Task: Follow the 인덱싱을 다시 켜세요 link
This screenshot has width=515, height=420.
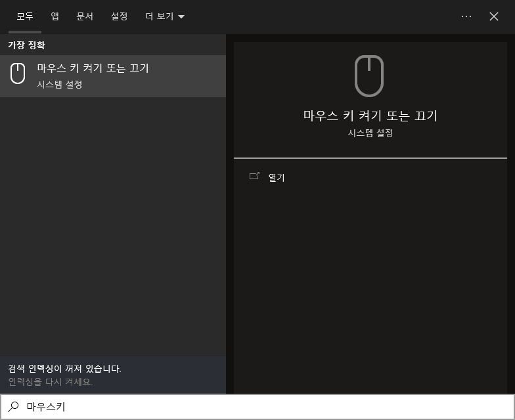Action: [x=51, y=382]
